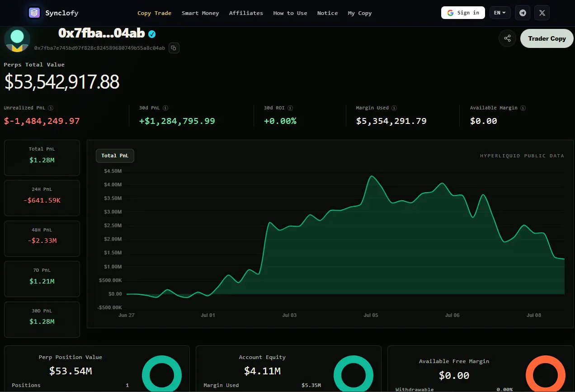This screenshot has height=392, width=575.
Task: Click the +0.00% ROI value
Action: pyautogui.click(x=280, y=121)
